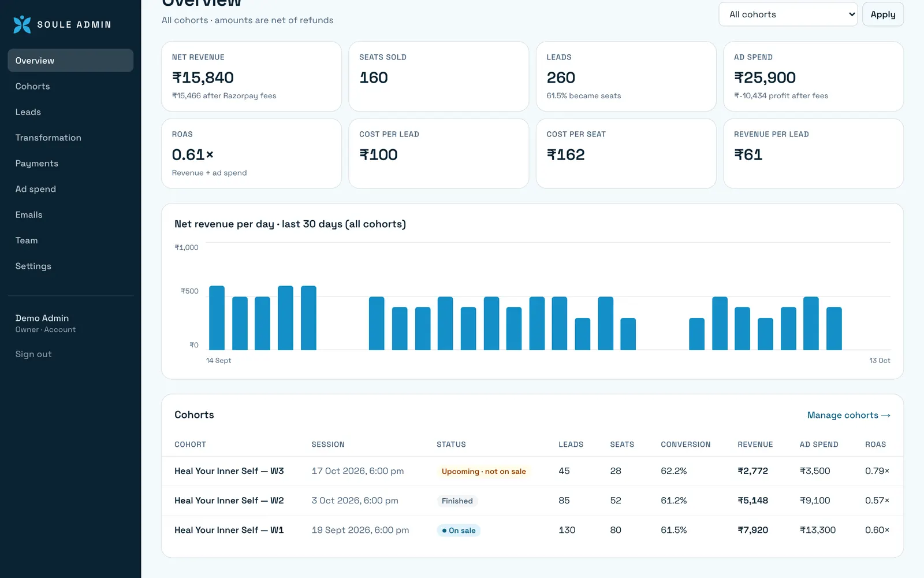Go to Ad spend page
924x578 pixels.
pos(70,189)
